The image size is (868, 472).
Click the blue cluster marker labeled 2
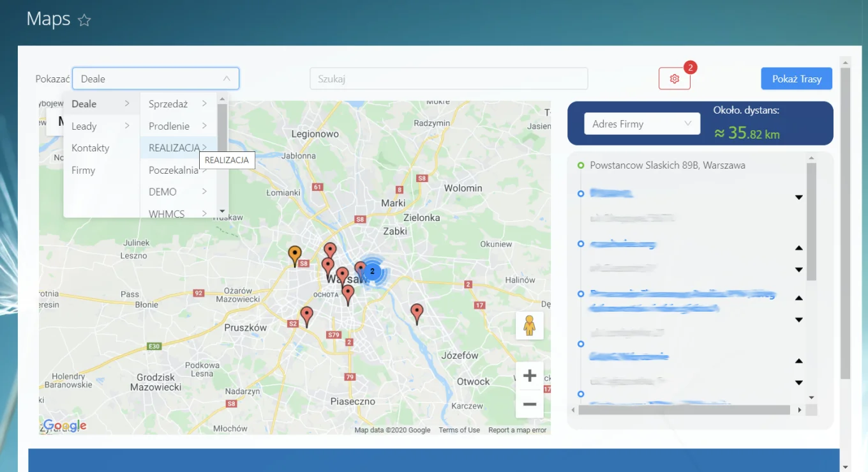tap(373, 271)
